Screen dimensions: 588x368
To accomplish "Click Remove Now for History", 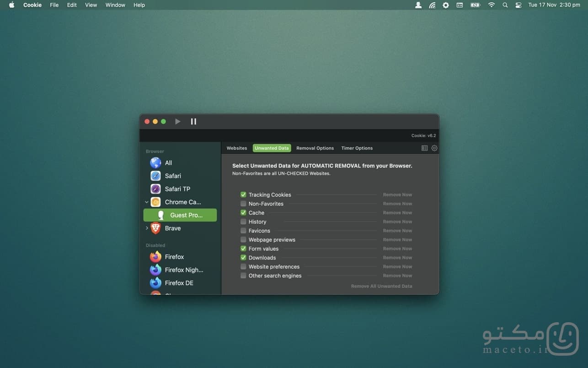I will 397,222.
